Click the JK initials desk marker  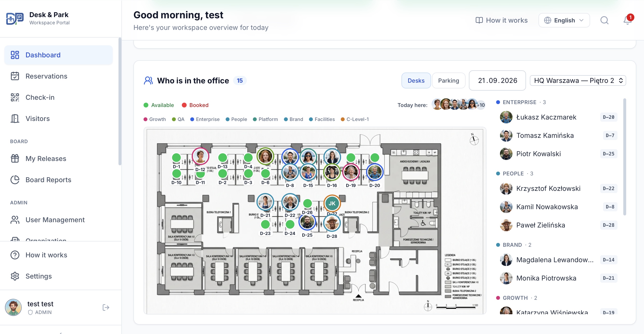pos(332,203)
